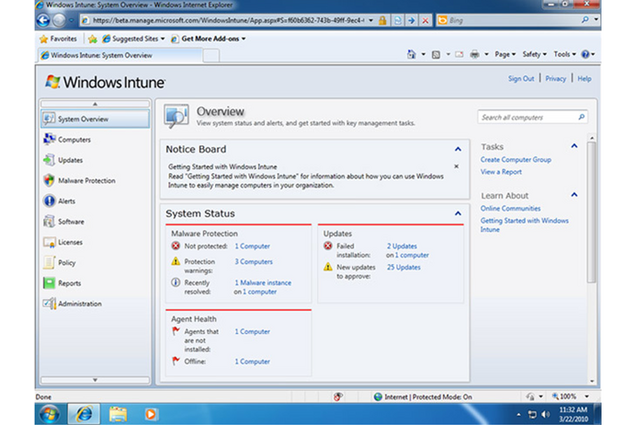This screenshot has width=640, height=426.
Task: Select the Windows Intune: System Overview tab
Action: [x=120, y=55]
